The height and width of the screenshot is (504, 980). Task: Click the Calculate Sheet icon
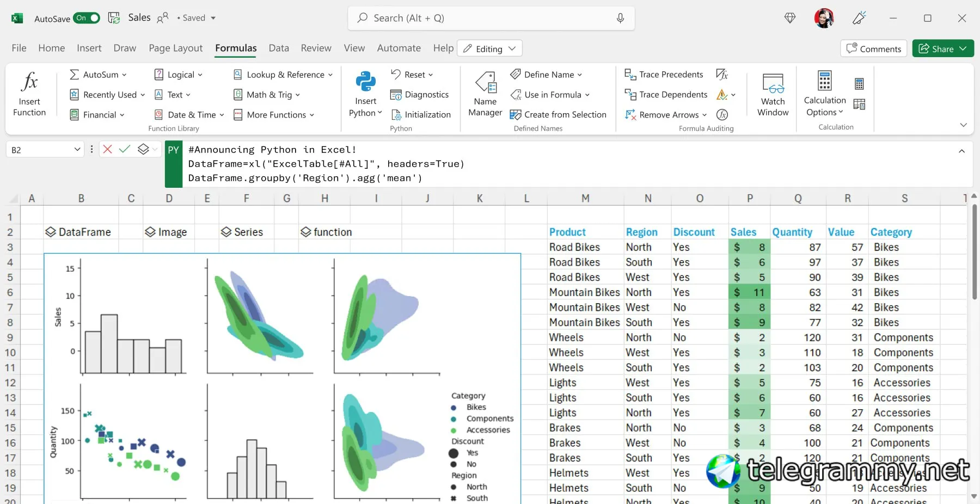[859, 104]
